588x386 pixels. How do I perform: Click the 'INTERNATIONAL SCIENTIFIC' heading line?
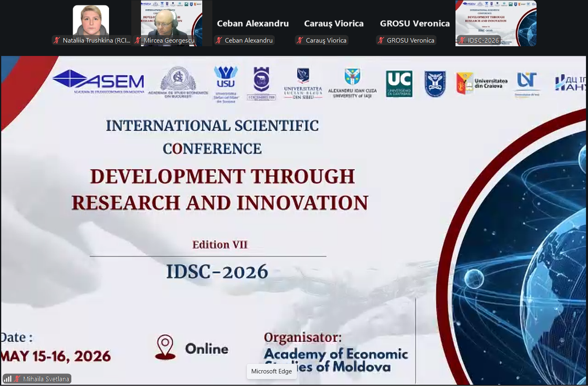pos(212,126)
